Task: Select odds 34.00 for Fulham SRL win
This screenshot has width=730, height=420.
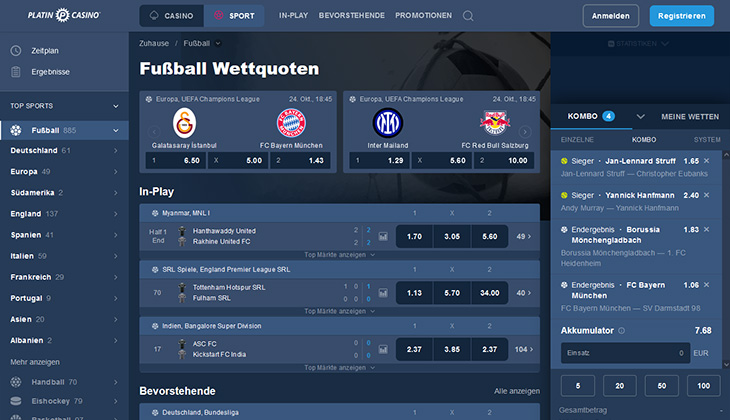Action: (x=490, y=293)
